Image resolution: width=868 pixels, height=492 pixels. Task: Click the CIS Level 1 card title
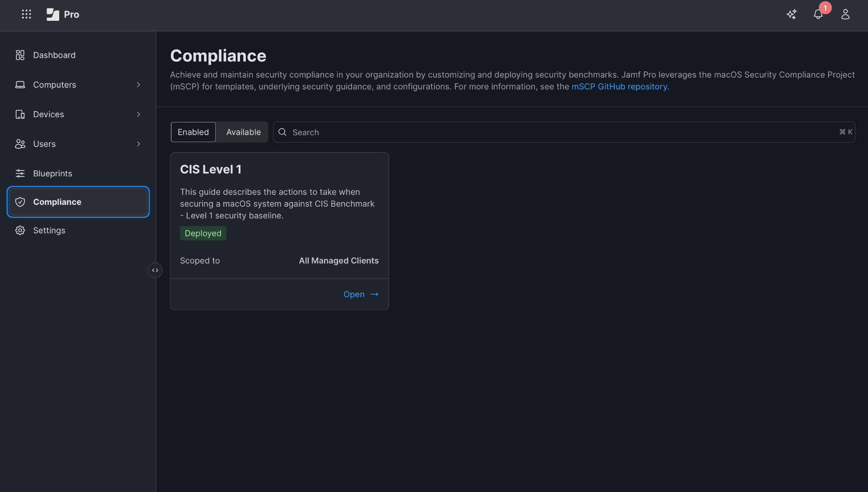click(211, 170)
